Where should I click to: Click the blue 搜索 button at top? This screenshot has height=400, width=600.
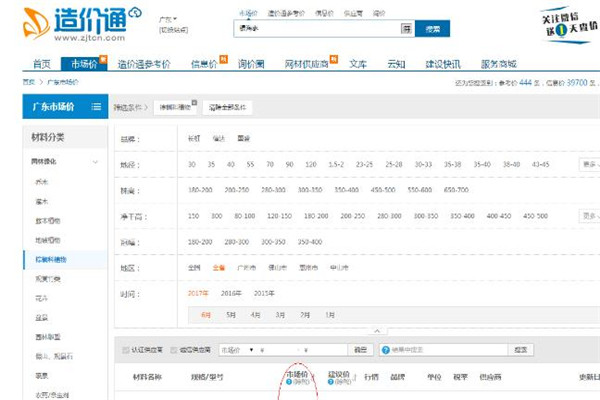[433, 28]
